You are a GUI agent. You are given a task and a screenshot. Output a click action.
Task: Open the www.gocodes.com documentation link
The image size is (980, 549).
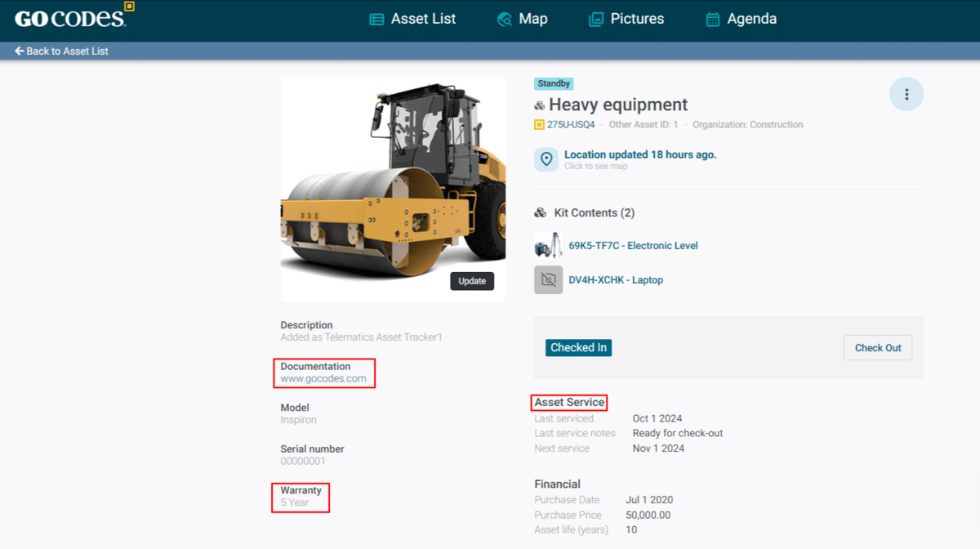tap(323, 379)
